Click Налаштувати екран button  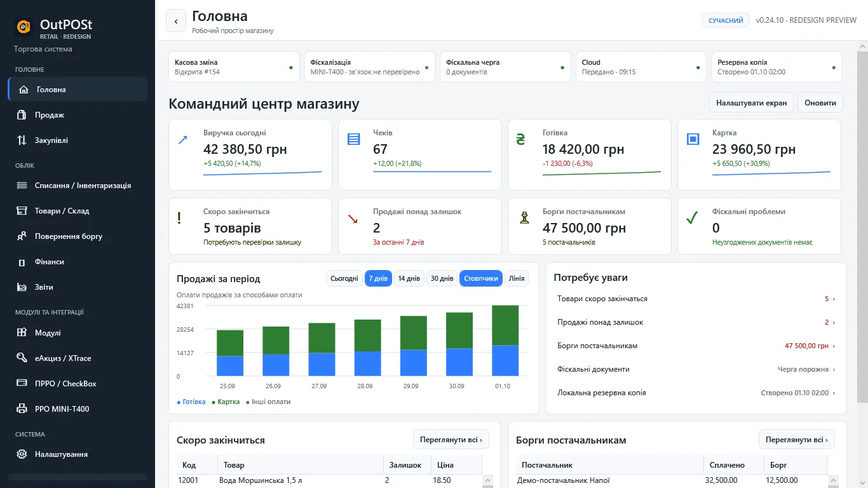point(751,102)
